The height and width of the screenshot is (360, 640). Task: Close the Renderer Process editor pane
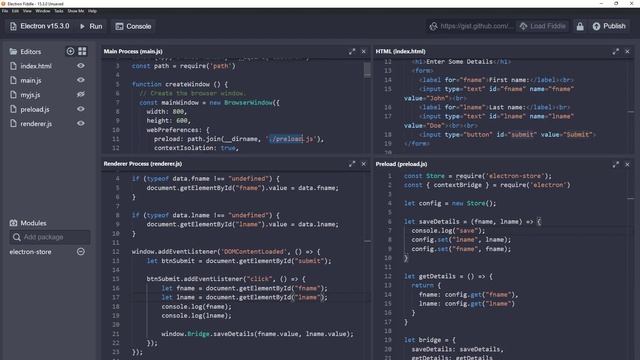point(364,164)
